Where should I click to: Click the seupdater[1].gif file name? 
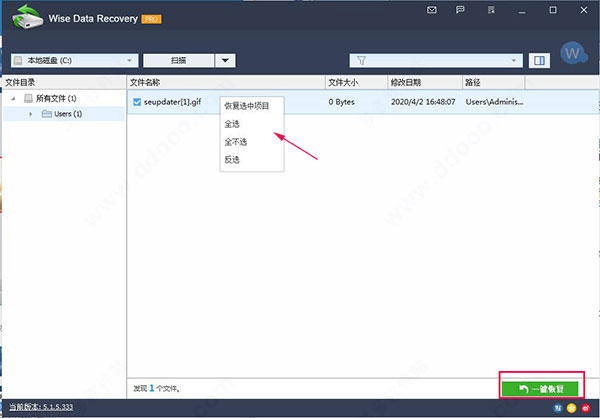tap(173, 102)
